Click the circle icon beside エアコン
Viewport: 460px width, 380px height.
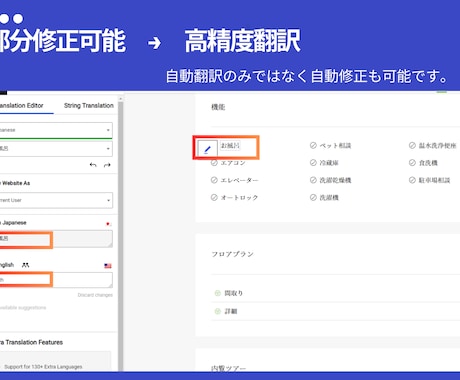[x=214, y=163]
